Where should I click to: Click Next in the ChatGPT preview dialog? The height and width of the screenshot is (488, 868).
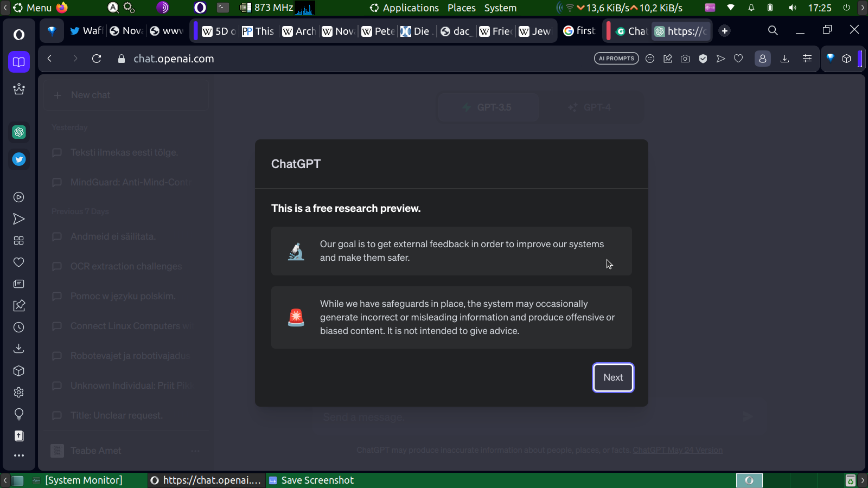(613, 377)
